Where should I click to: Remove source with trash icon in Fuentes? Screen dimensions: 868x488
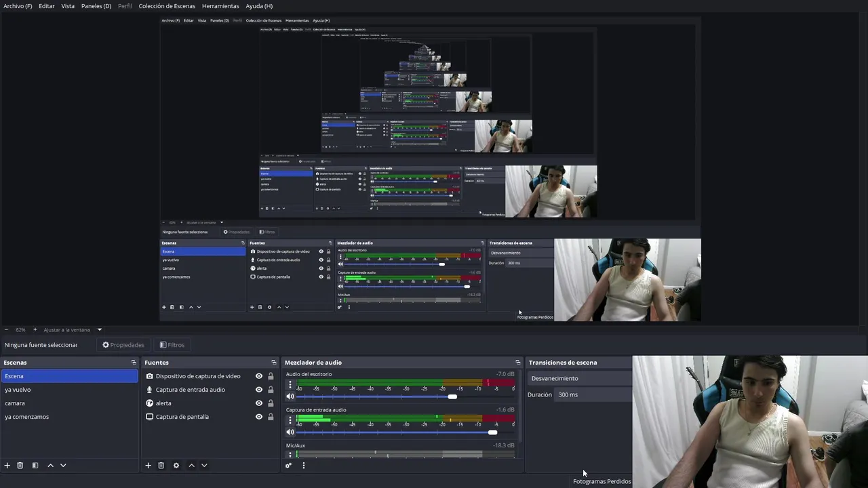(x=161, y=466)
